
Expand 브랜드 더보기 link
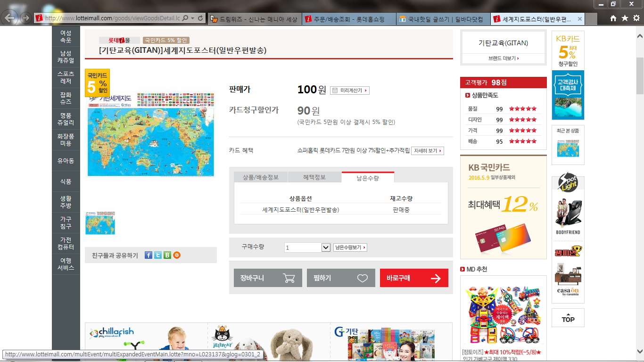pos(504,58)
